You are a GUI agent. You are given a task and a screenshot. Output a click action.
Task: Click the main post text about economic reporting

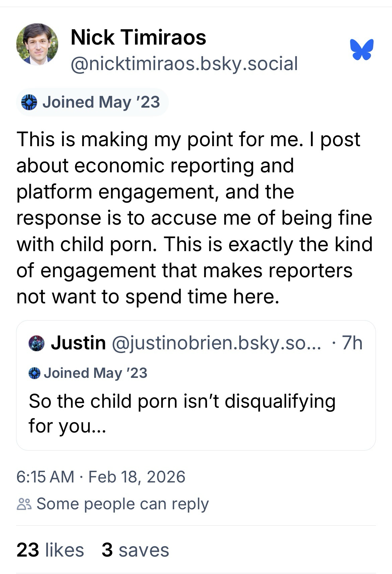tap(194, 218)
